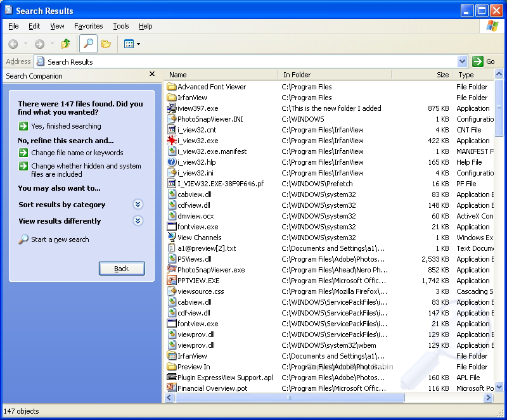Click the horizontal scrollbar right arrow
Image resolution: width=507 pixels, height=420 pixels.
pos(488,398)
